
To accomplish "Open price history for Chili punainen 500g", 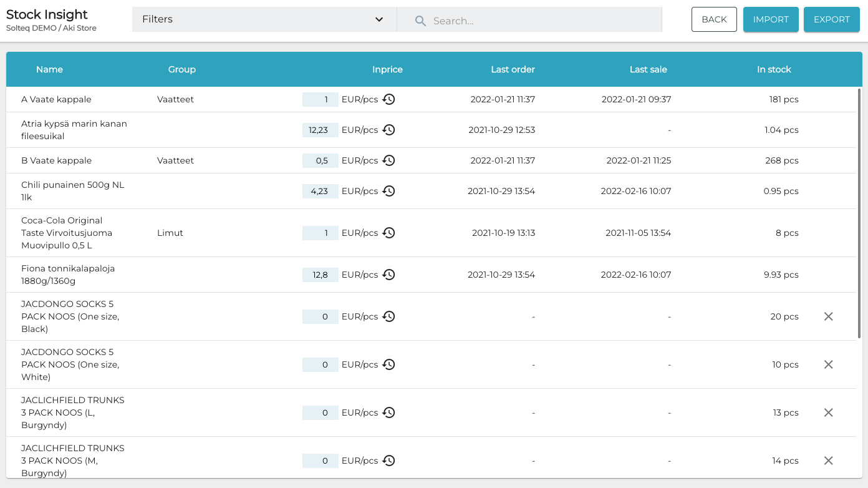I will pyautogui.click(x=388, y=191).
